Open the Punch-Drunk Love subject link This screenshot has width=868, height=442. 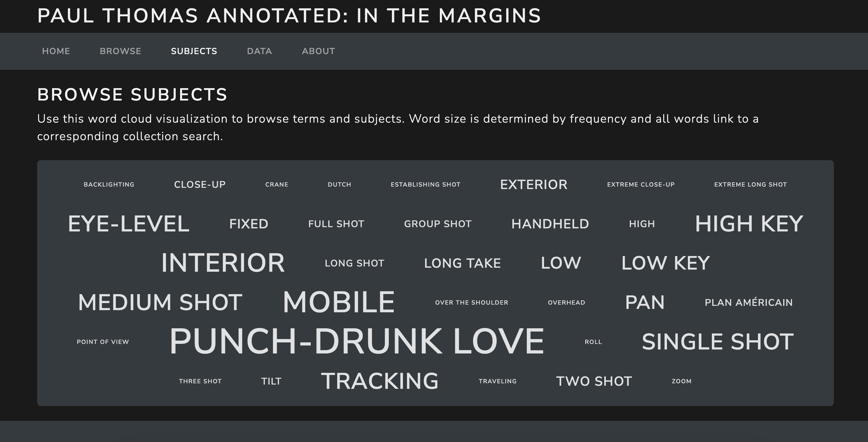(x=357, y=341)
